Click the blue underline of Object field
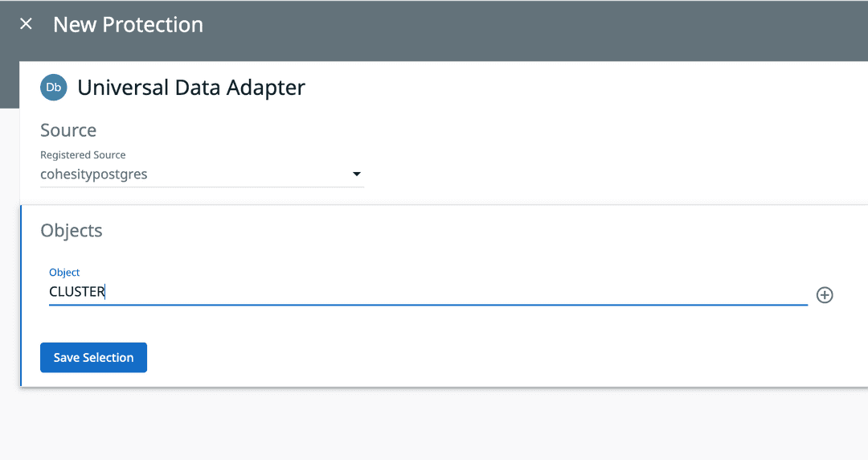 click(428, 306)
